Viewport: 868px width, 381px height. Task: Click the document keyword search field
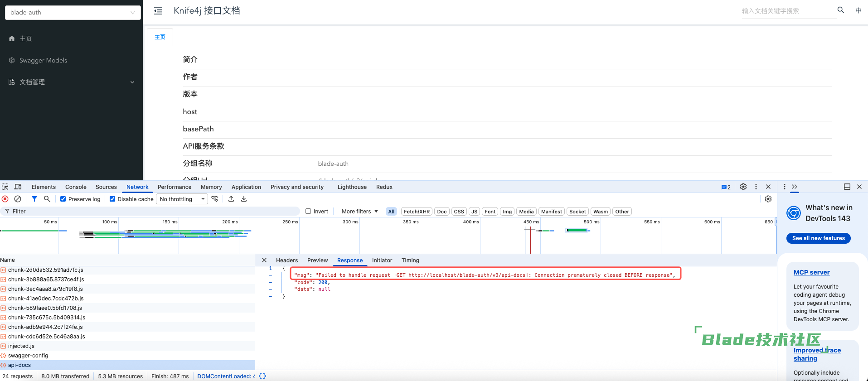coord(788,11)
